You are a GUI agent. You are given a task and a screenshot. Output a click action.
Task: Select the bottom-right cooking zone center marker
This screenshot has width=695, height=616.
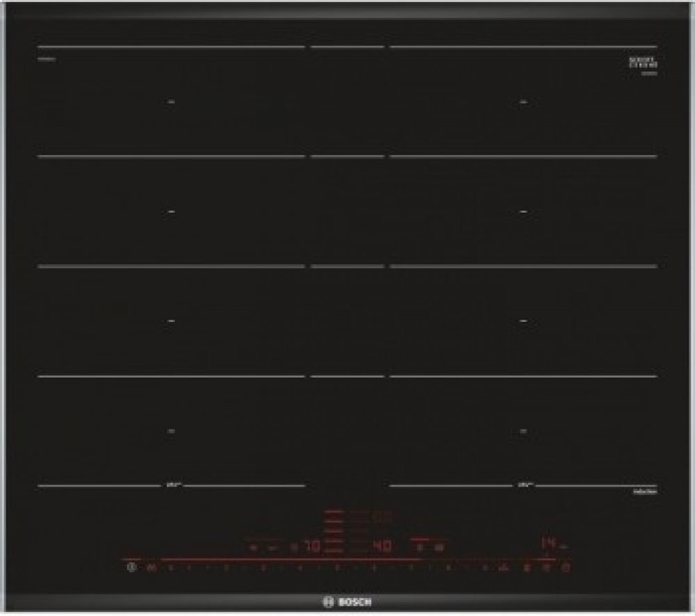[523, 430]
